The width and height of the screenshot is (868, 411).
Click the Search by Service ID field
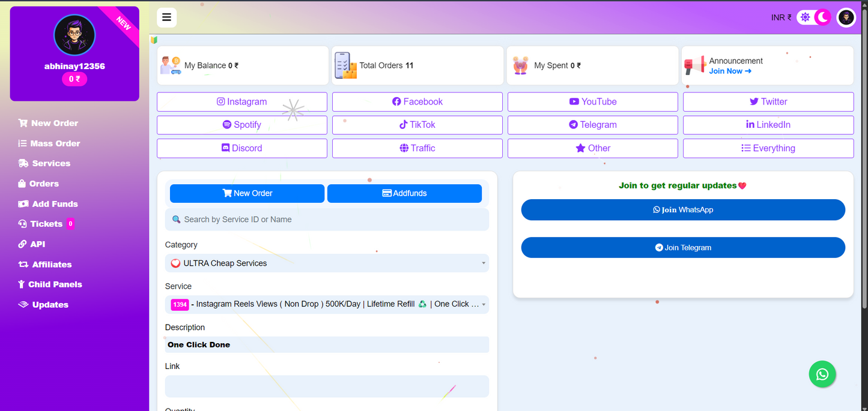(x=327, y=220)
